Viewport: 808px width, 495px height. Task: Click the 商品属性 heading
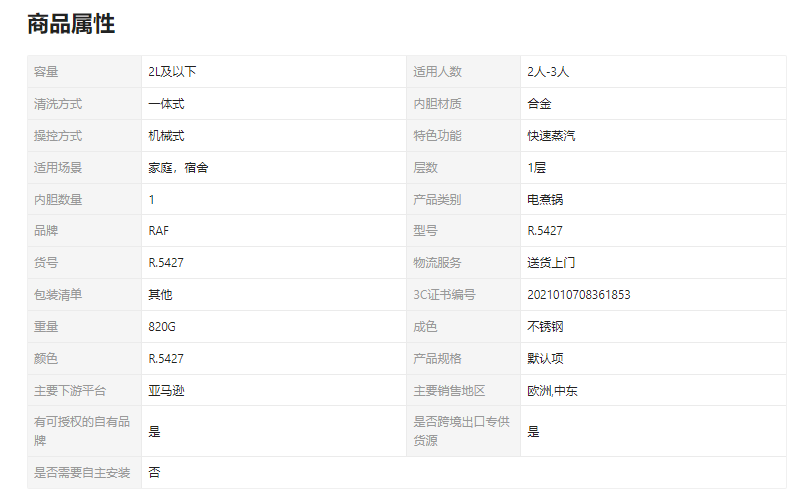[71, 24]
